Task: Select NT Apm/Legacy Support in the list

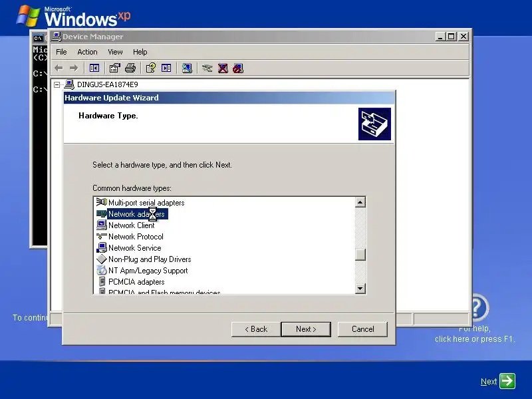Action: pyautogui.click(x=148, y=271)
